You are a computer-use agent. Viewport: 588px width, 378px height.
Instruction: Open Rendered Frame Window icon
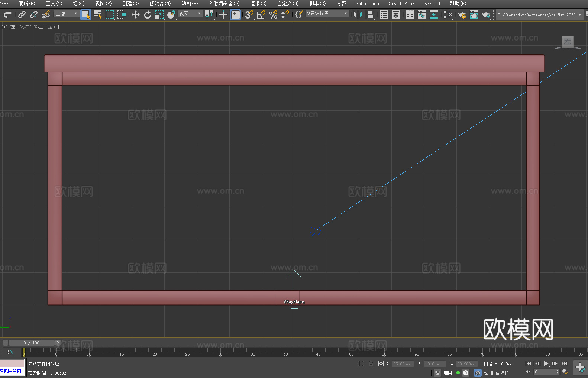click(474, 14)
